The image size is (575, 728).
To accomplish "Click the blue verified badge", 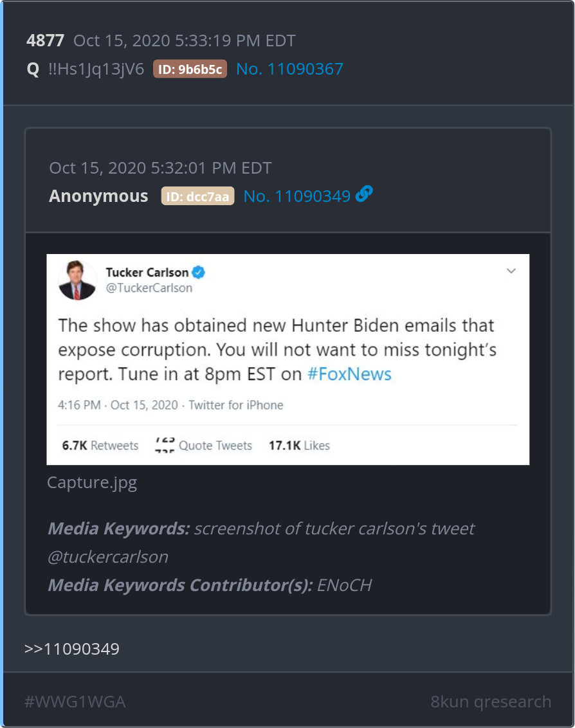I will (199, 273).
